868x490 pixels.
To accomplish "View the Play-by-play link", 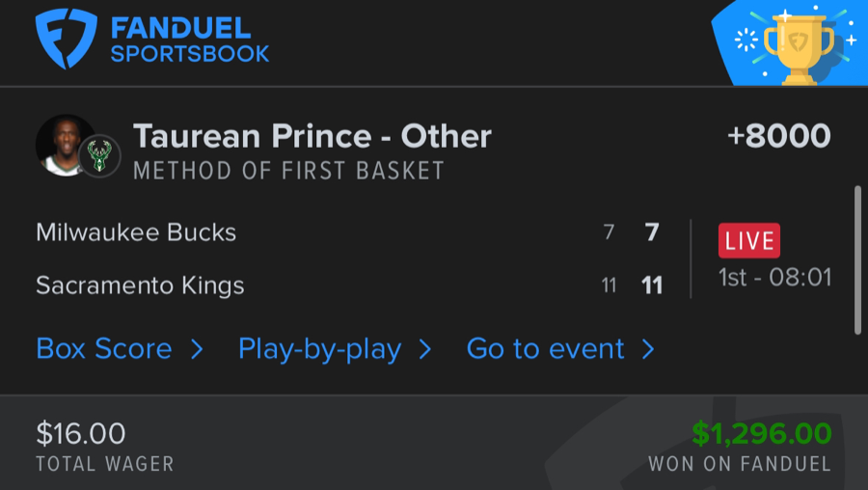I will (319, 348).
